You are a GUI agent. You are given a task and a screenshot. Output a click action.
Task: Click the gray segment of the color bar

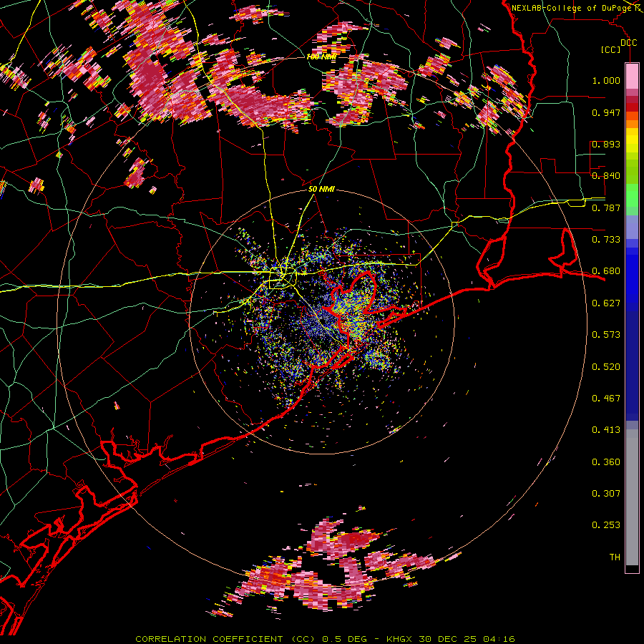632,497
